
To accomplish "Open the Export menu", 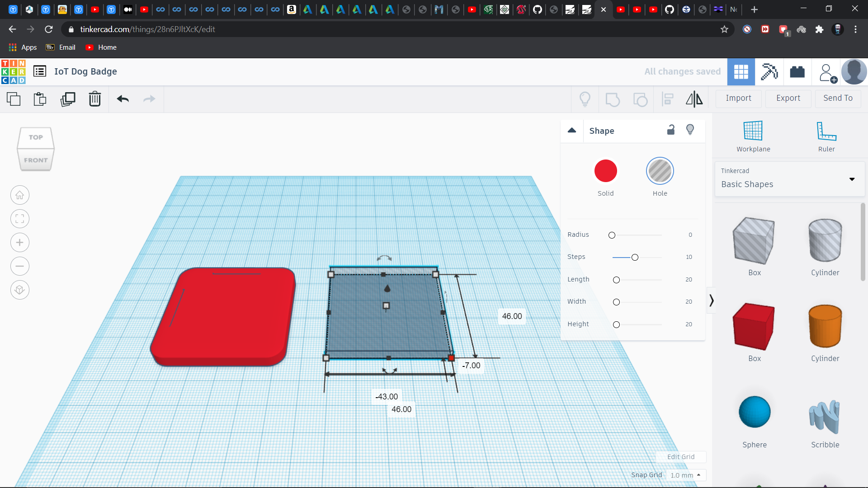I will 788,98.
